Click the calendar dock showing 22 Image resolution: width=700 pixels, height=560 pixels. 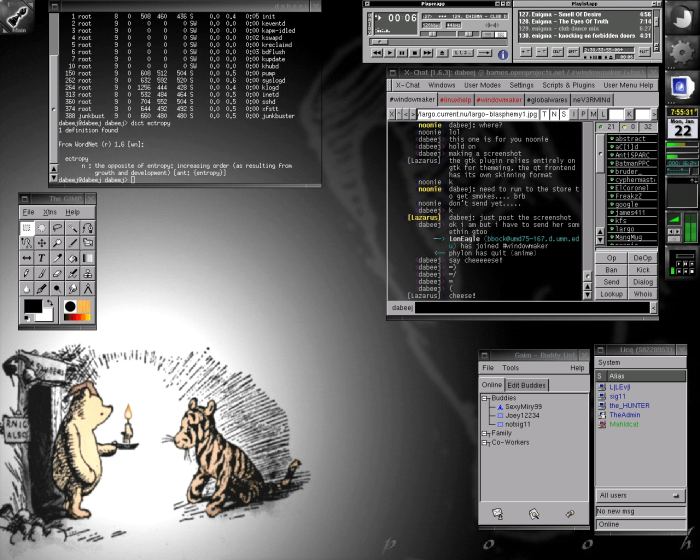tap(682, 128)
